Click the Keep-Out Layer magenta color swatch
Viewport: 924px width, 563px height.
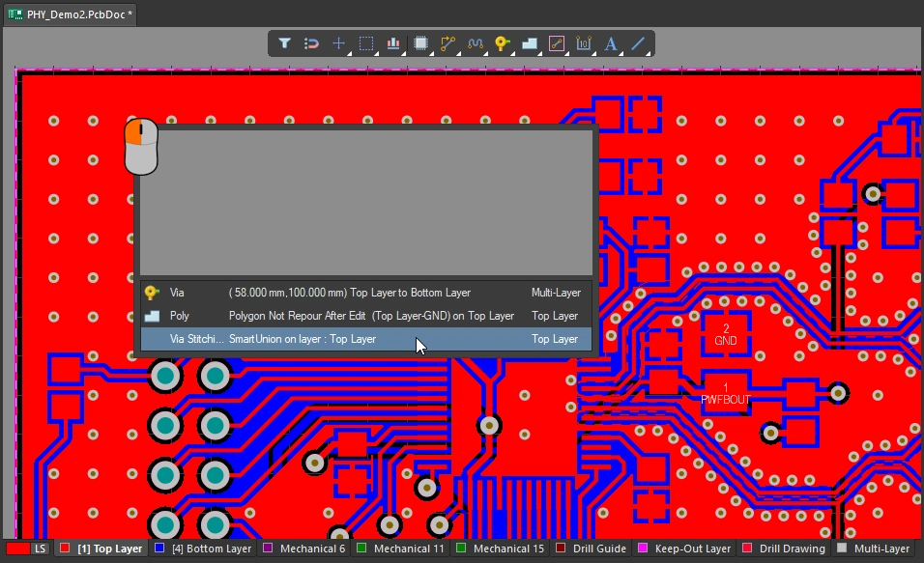(641, 549)
